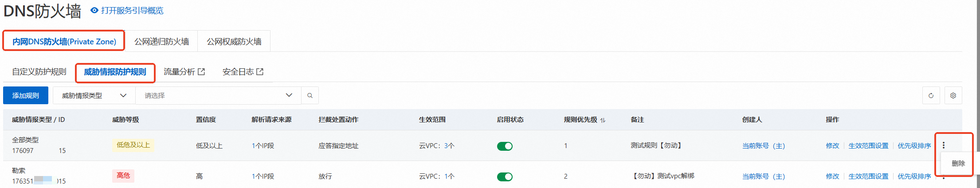980x188 pixels.
Task: Expand the 威胁情报类型 filter dropdown
Action: coord(94,95)
